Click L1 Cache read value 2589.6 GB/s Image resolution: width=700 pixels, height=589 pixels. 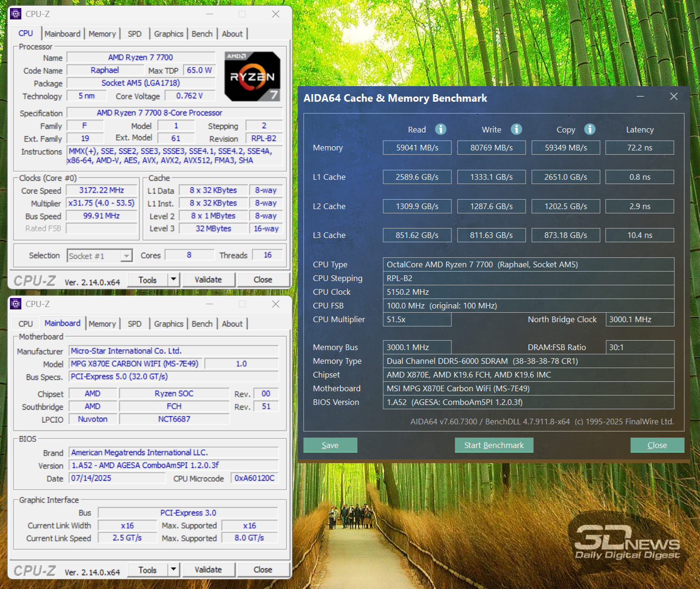(x=417, y=177)
